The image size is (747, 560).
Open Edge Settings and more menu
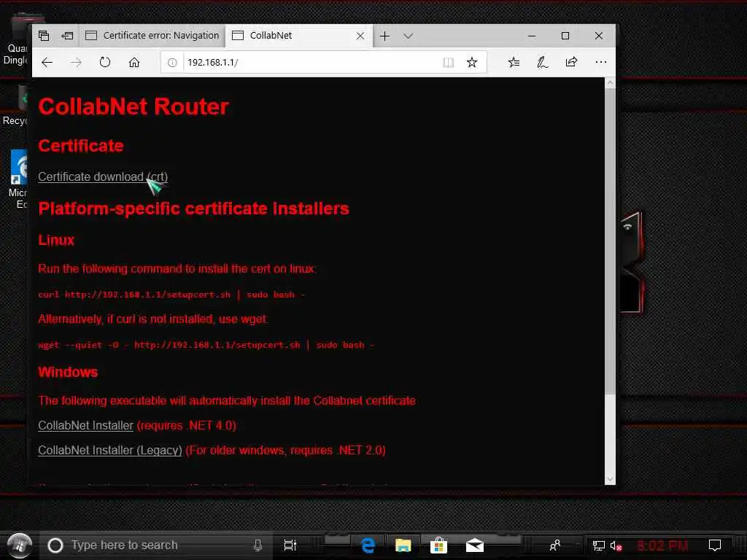click(x=601, y=62)
